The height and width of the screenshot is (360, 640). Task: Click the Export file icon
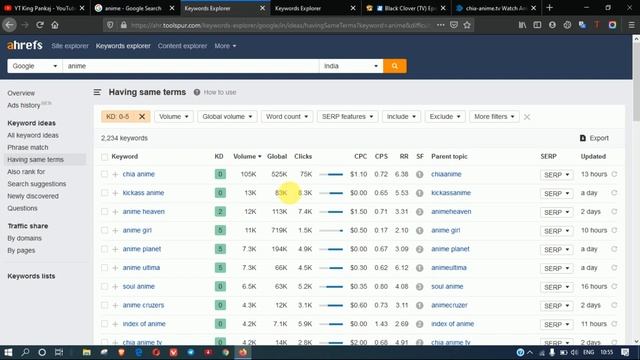(583, 138)
